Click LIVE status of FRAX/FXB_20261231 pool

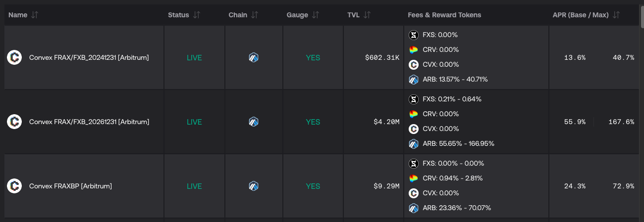194,122
